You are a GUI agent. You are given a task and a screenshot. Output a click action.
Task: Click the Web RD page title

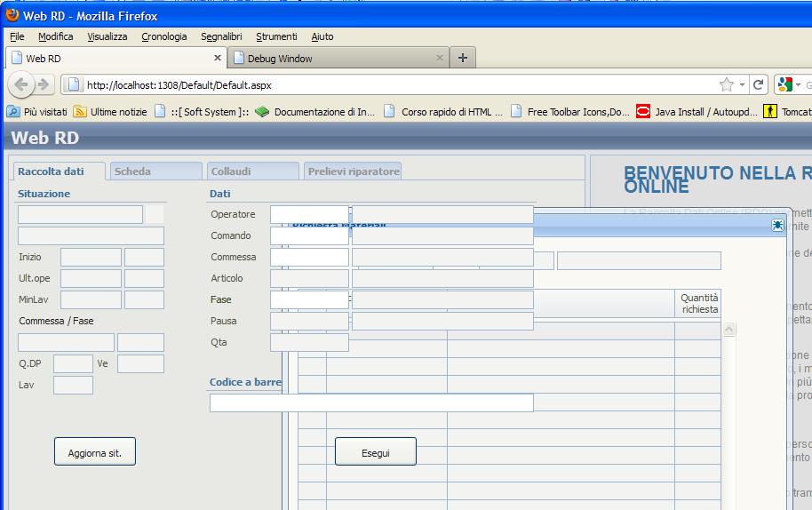[x=45, y=138]
